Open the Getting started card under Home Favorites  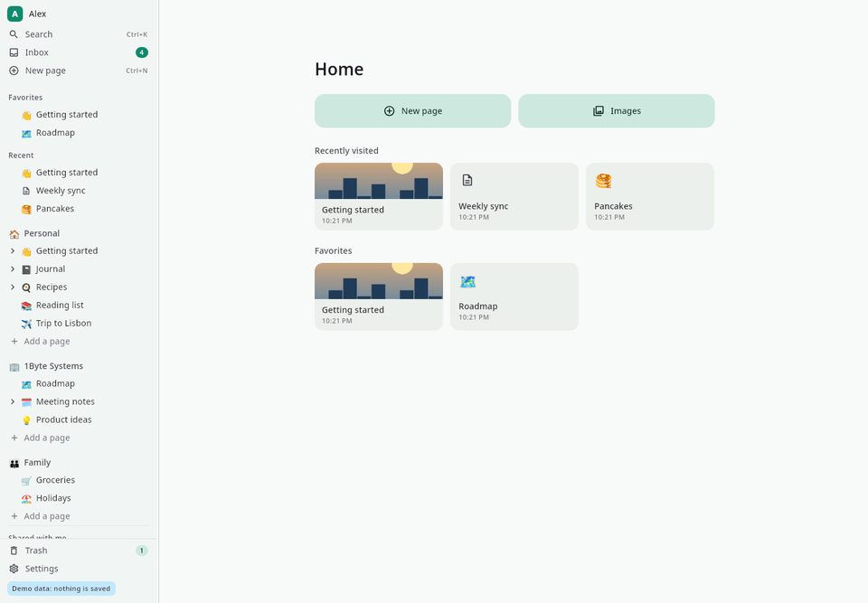click(379, 297)
